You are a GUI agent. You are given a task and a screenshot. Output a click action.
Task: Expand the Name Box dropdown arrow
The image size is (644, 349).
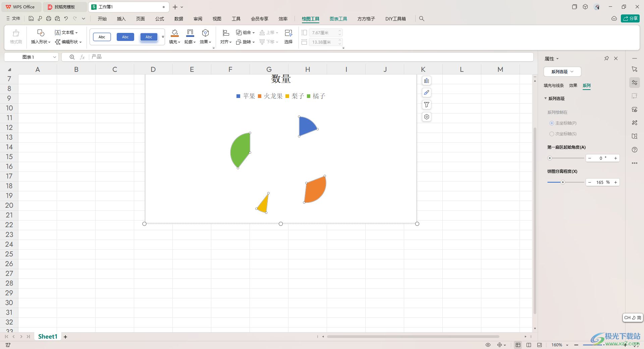(x=54, y=57)
